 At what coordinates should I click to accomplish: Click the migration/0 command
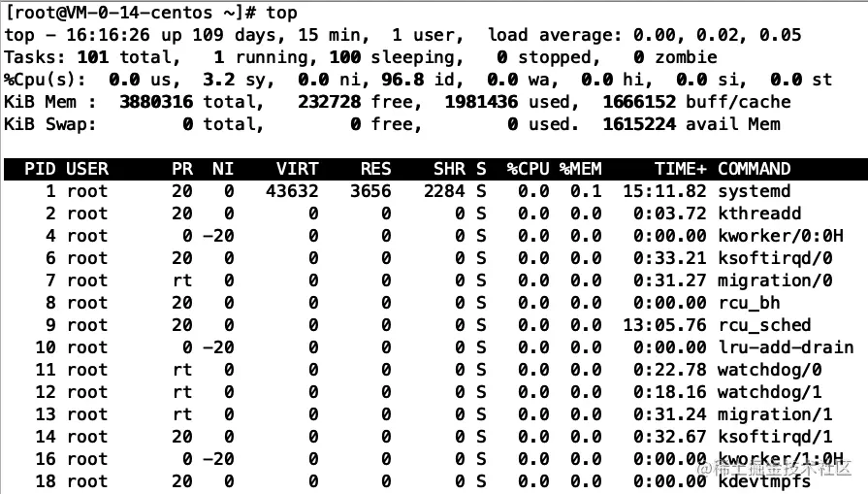point(775,280)
